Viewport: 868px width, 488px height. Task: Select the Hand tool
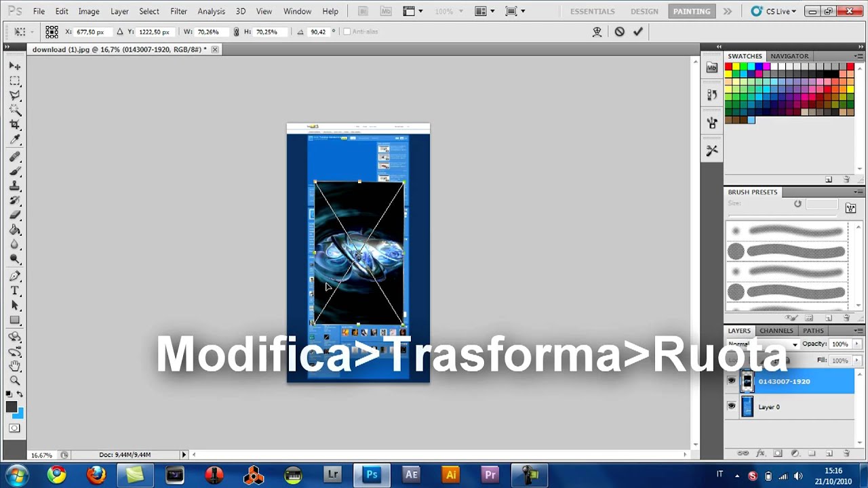(15, 366)
